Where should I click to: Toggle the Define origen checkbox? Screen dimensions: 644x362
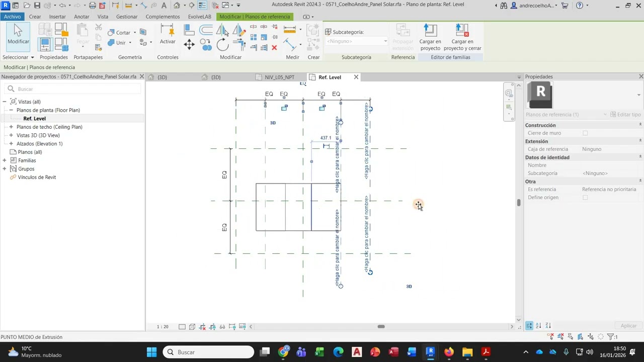585,198
